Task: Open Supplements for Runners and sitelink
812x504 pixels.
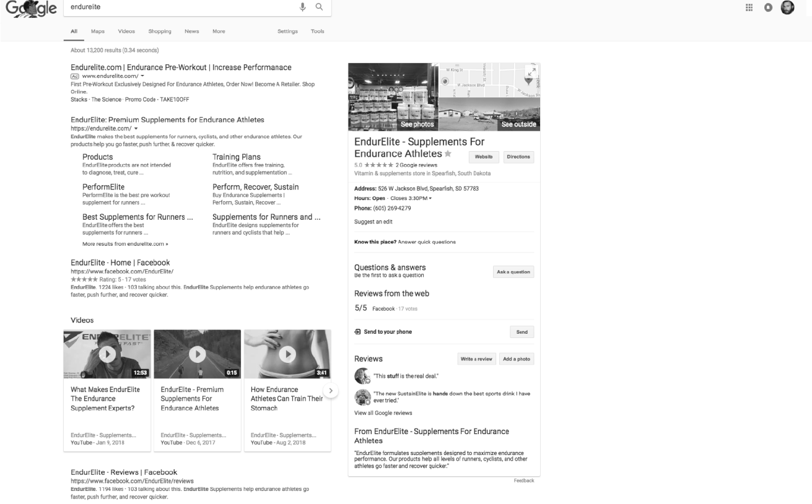Action: point(266,217)
